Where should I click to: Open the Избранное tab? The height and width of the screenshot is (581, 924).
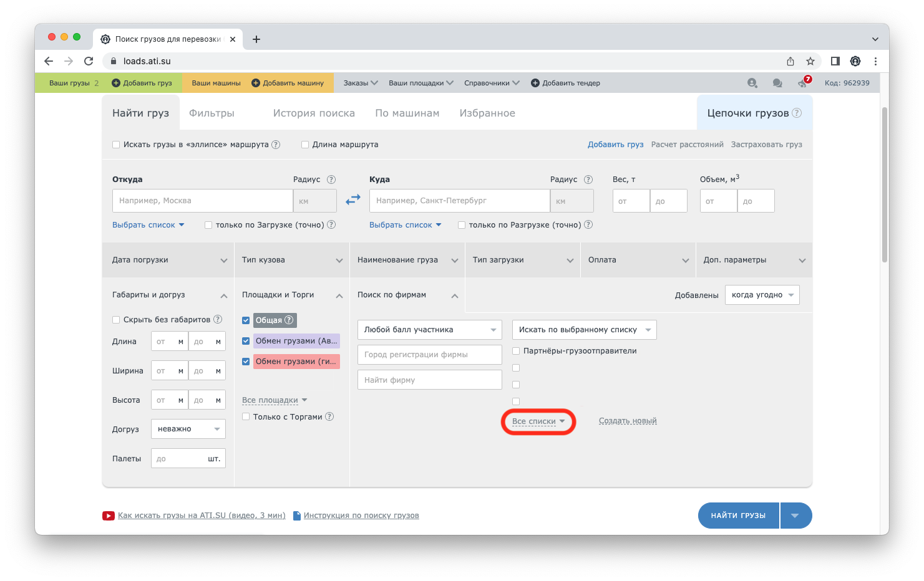point(487,113)
